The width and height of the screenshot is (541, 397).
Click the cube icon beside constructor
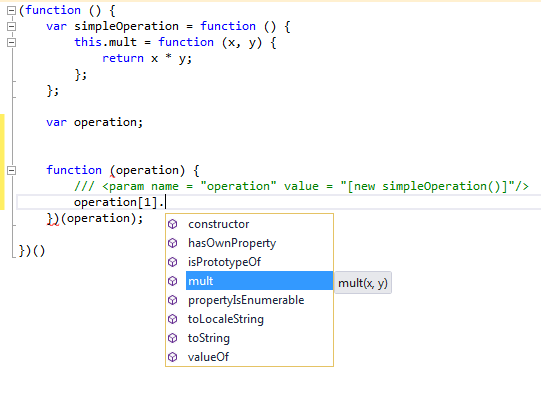coord(173,224)
